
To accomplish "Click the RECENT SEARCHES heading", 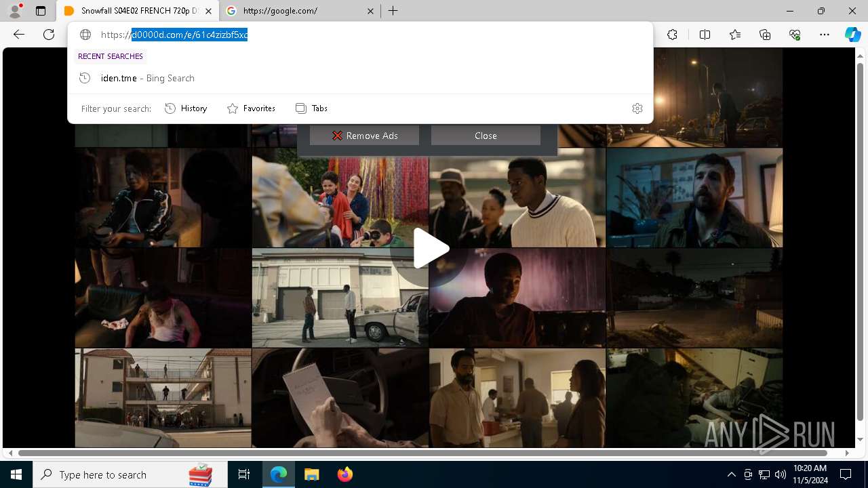I will pos(111,56).
